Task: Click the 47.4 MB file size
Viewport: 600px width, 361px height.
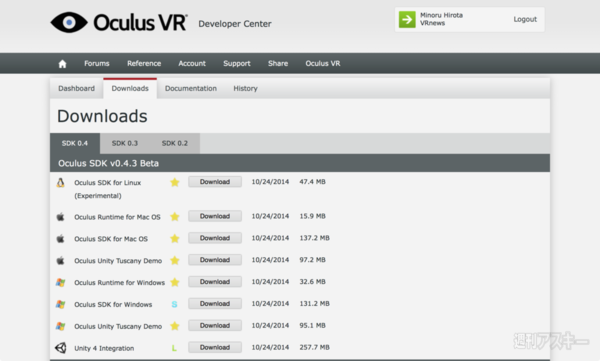Action: 312,182
